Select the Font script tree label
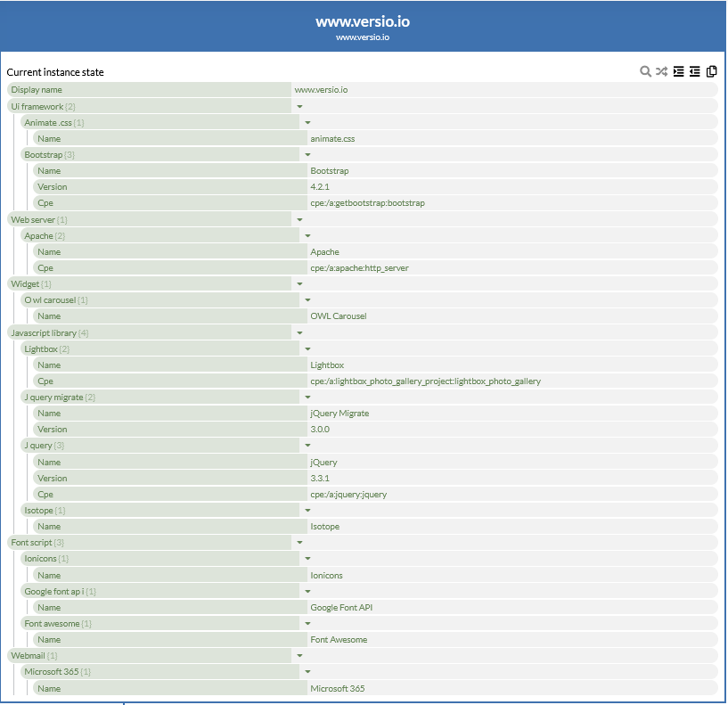This screenshot has height=705, width=728. pos(31,543)
